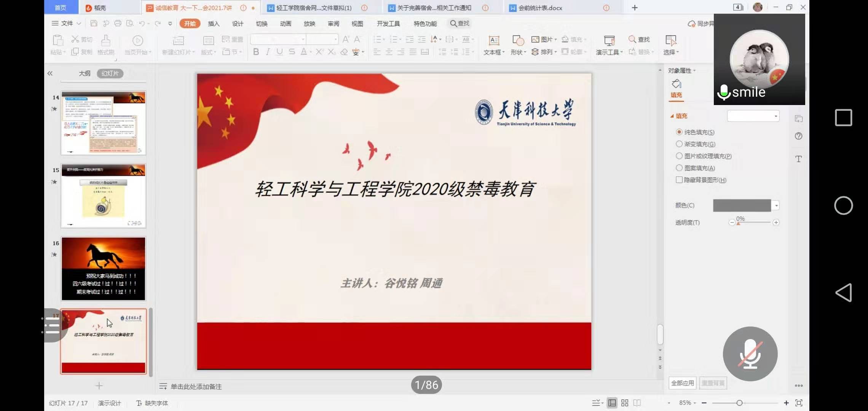Screen dimensions: 868x411
Task: Add a new slide with the plus icon
Action: pos(99,386)
